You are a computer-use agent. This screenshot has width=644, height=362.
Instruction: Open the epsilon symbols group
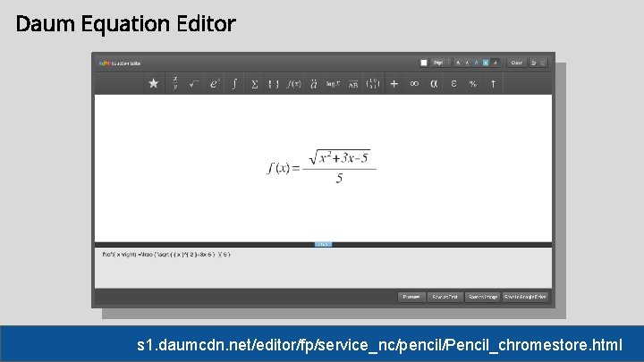click(453, 84)
